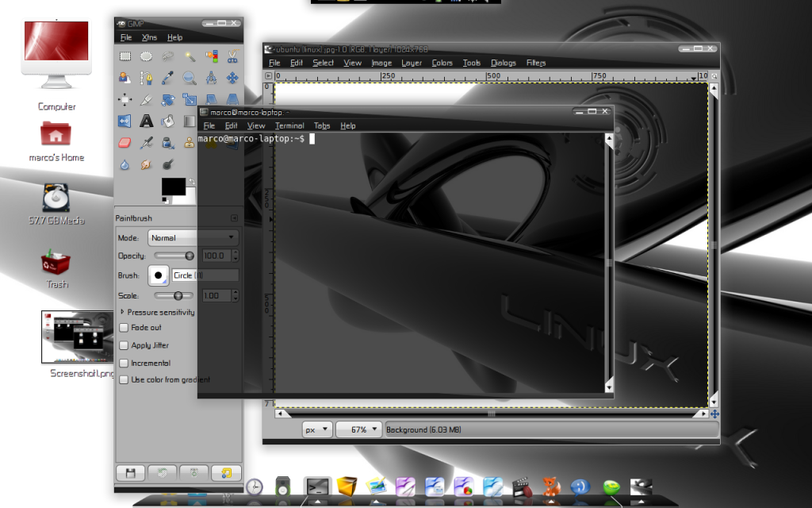Select the Scale tool
Viewport: 812px width, 508px height.
190,99
